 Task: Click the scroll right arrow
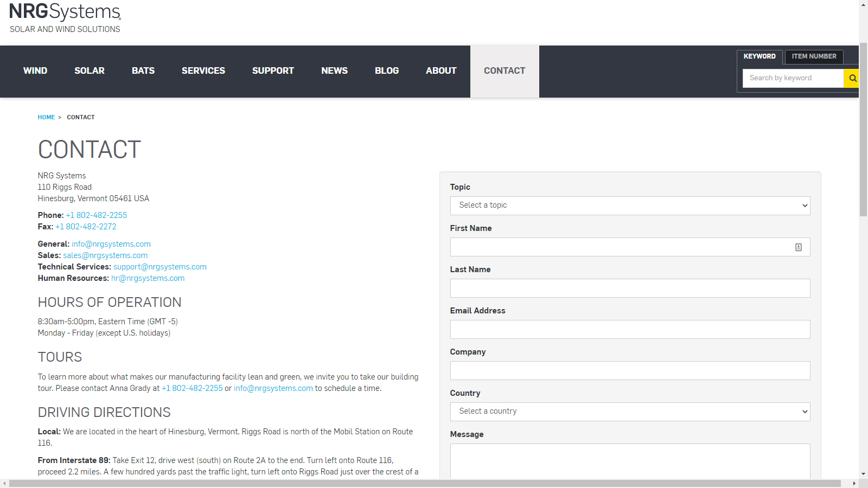854,483
